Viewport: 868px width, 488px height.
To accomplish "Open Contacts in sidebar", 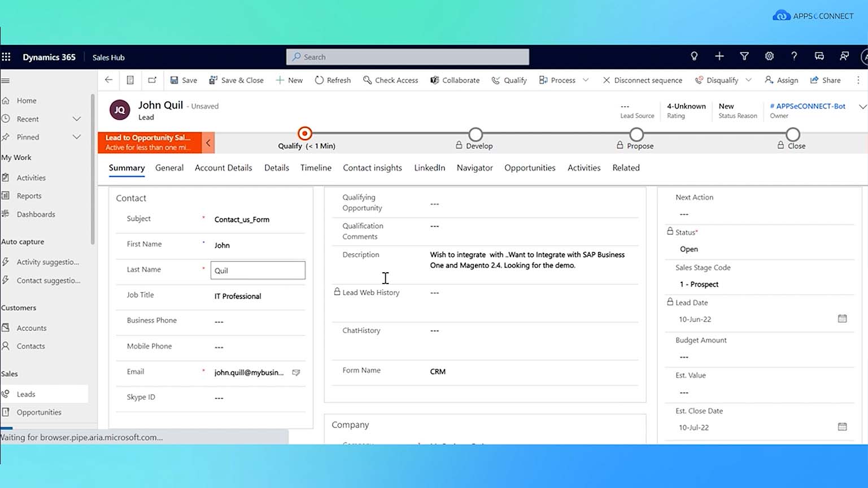I will click(30, 346).
